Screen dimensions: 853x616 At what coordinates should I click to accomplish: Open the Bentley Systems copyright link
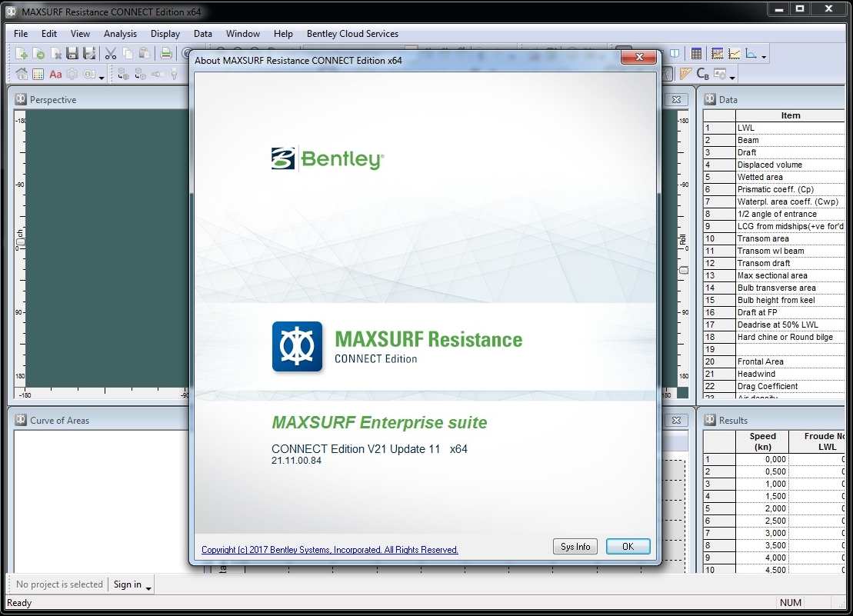pyautogui.click(x=330, y=550)
